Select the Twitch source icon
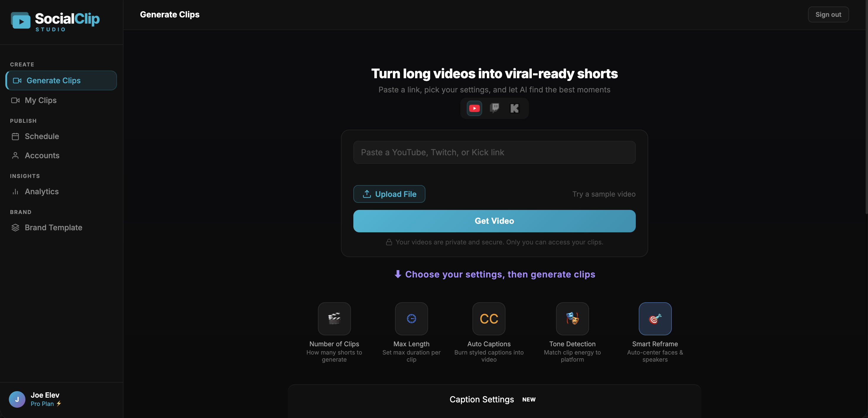Screen dimensions: 868x418 coord(494,108)
